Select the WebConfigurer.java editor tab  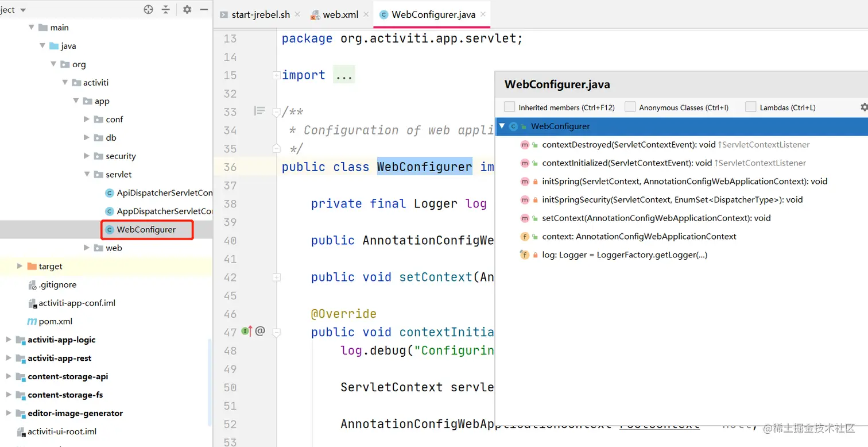pos(432,14)
